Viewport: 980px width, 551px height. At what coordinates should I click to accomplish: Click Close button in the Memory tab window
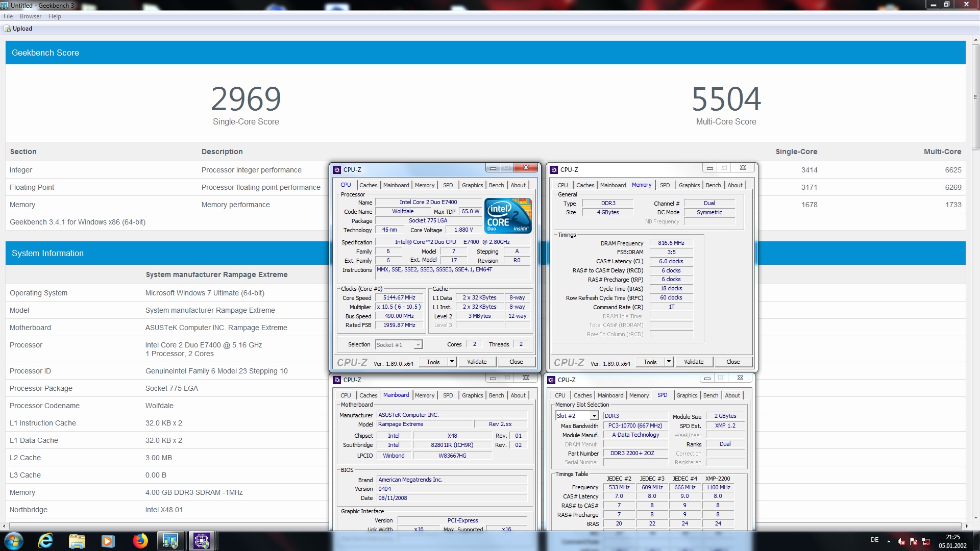pyautogui.click(x=733, y=362)
